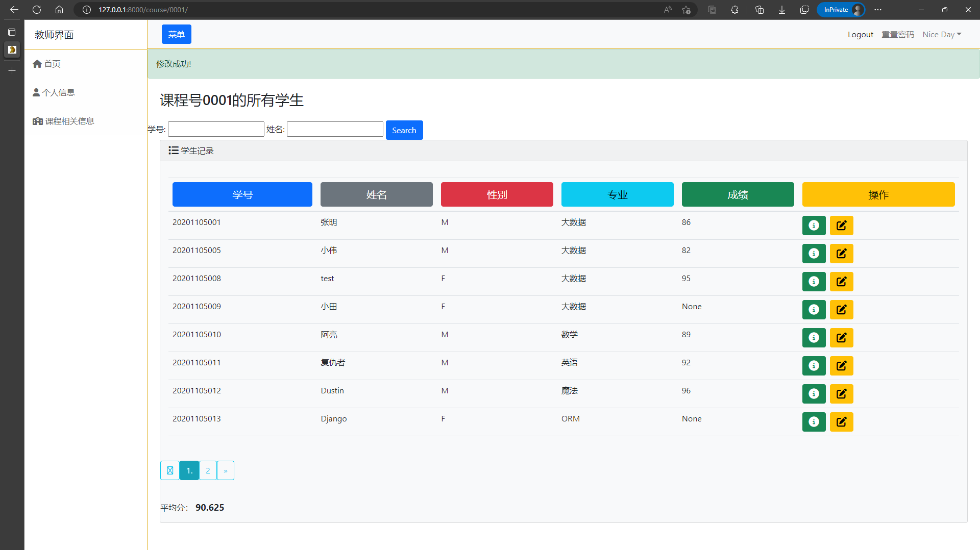
Task: Open the Nice Day user dropdown
Action: [x=942, y=35]
